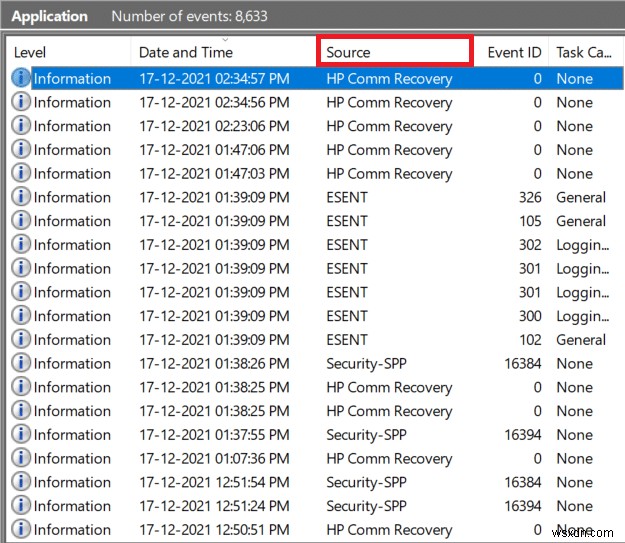This screenshot has width=625, height=543.
Task: Click info icon of the 02:23:06 PM event
Action: pos(21,125)
